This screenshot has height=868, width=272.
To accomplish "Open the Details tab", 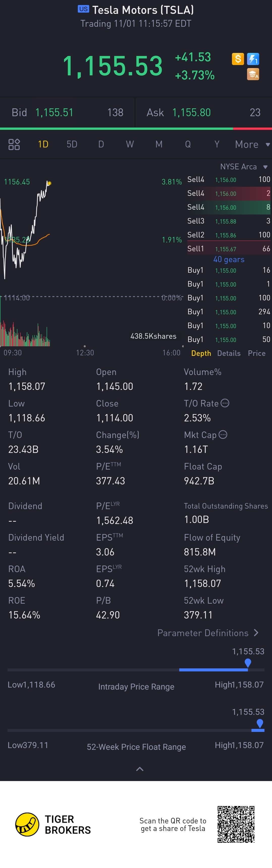I will coord(229,353).
